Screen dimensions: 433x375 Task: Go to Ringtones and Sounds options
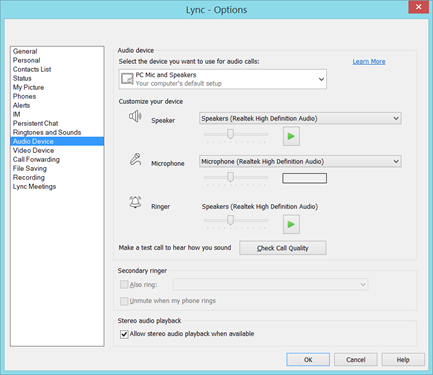coord(57,132)
